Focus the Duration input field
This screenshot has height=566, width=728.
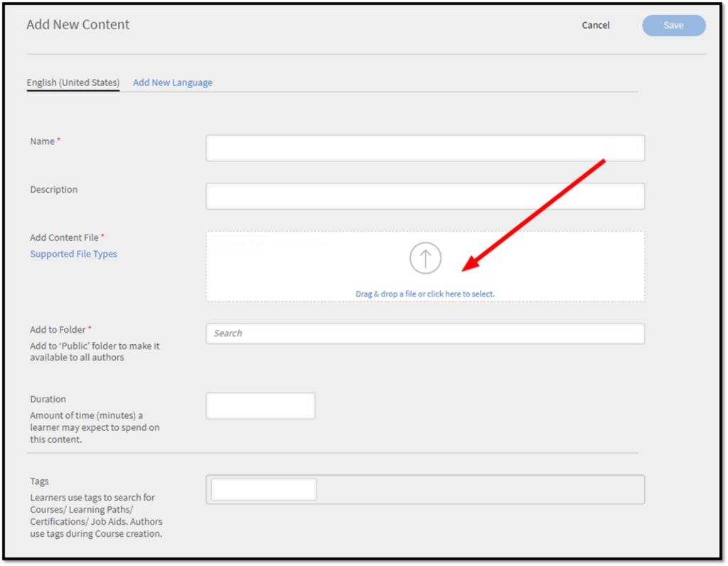coord(260,405)
